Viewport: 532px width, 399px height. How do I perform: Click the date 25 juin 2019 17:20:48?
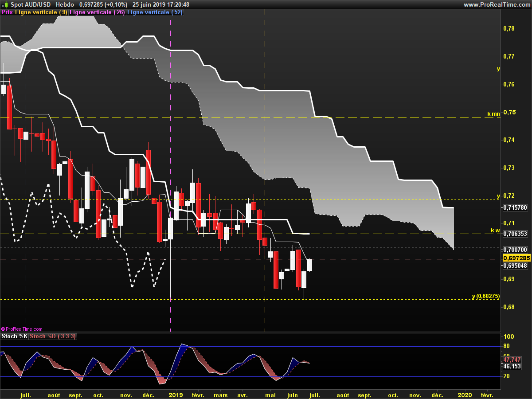(161, 4)
